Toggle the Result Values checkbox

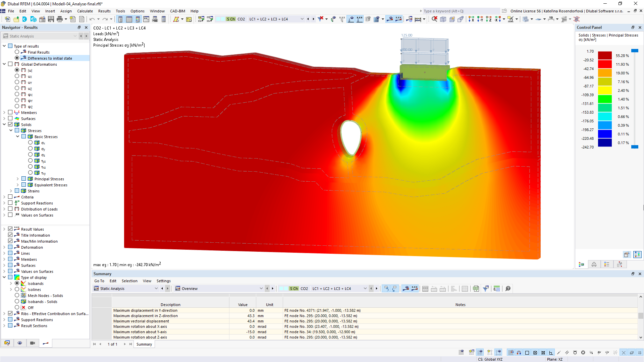[x=11, y=229]
